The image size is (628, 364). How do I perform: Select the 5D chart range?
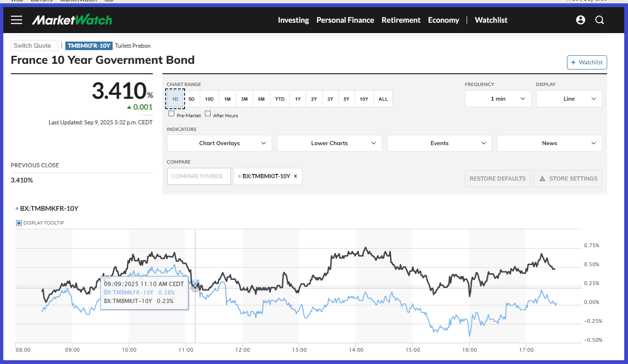(x=192, y=99)
